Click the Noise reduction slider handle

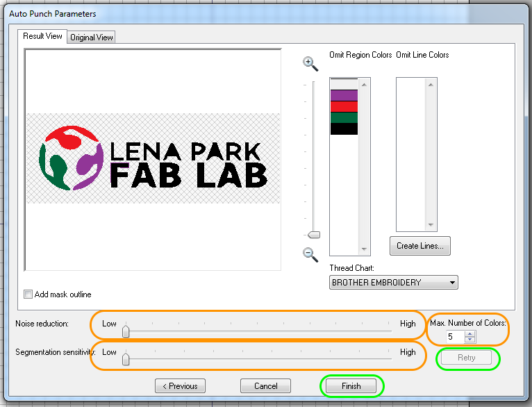[x=126, y=331]
